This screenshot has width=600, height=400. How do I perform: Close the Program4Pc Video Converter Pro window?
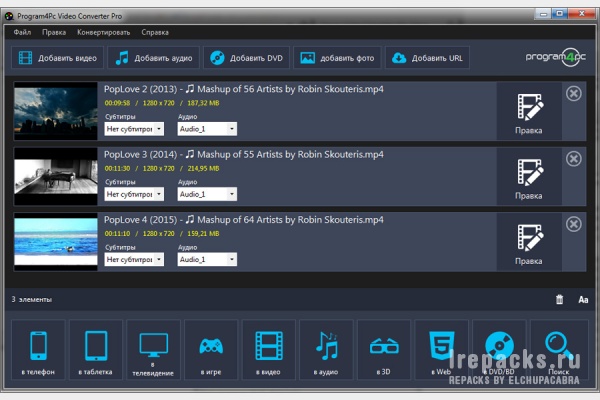[x=582, y=14]
